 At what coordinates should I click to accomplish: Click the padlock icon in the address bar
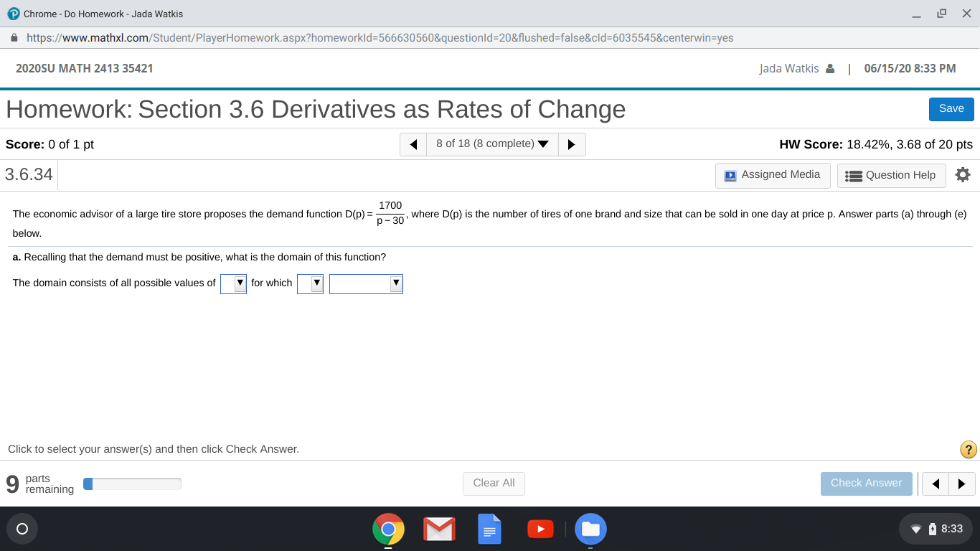tap(13, 38)
